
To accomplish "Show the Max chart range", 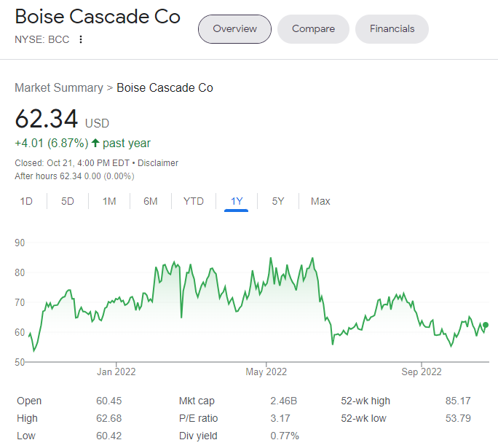I will coord(320,201).
